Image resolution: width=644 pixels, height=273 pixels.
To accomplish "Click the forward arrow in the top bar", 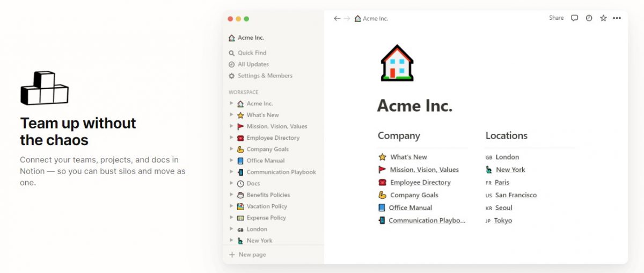I will click(x=347, y=18).
